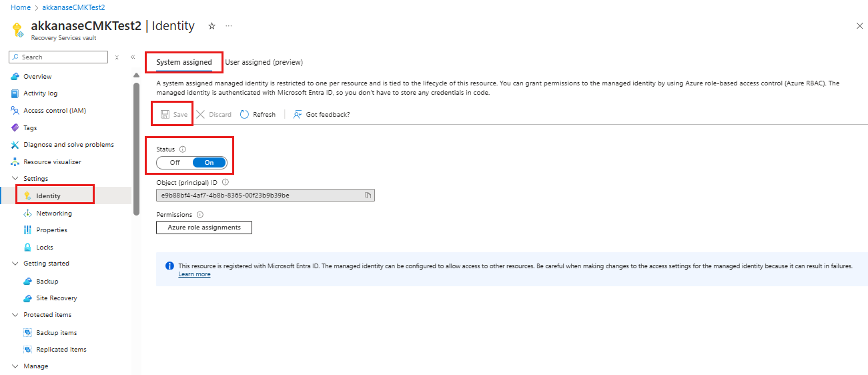The height and width of the screenshot is (375, 868).
Task: Click the Properties bars icon
Action: point(27,230)
